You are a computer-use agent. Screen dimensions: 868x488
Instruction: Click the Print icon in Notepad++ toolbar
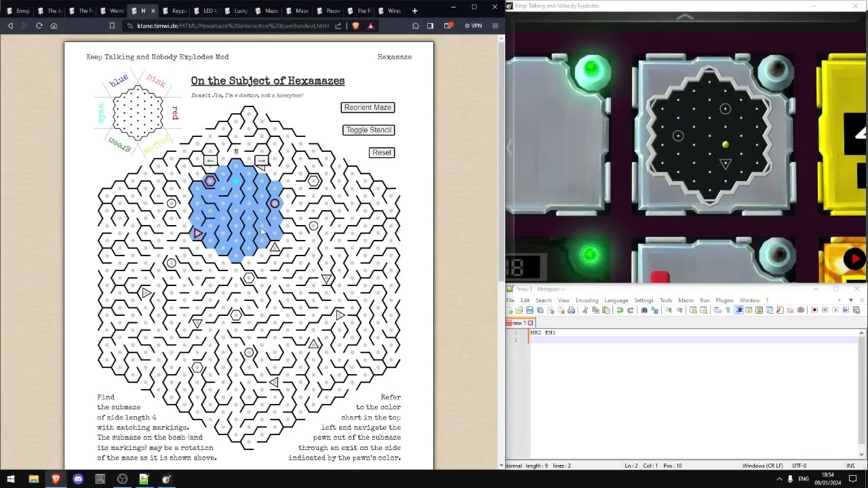571,310
